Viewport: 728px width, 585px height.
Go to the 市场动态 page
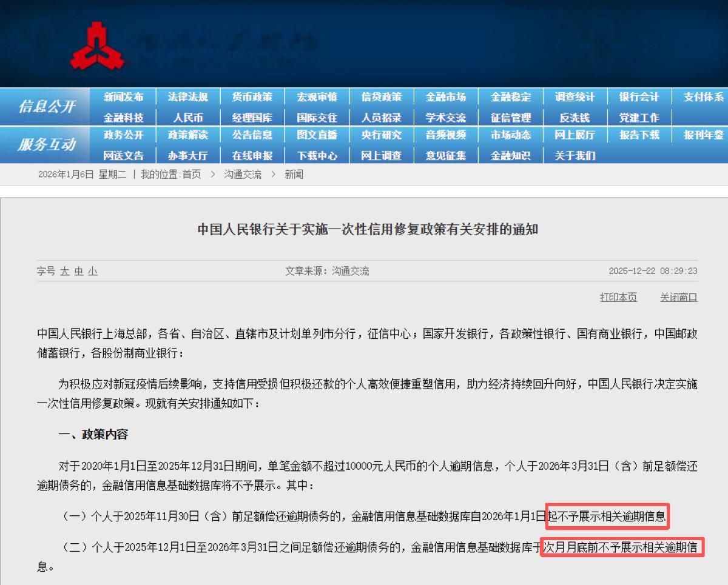coord(511,135)
